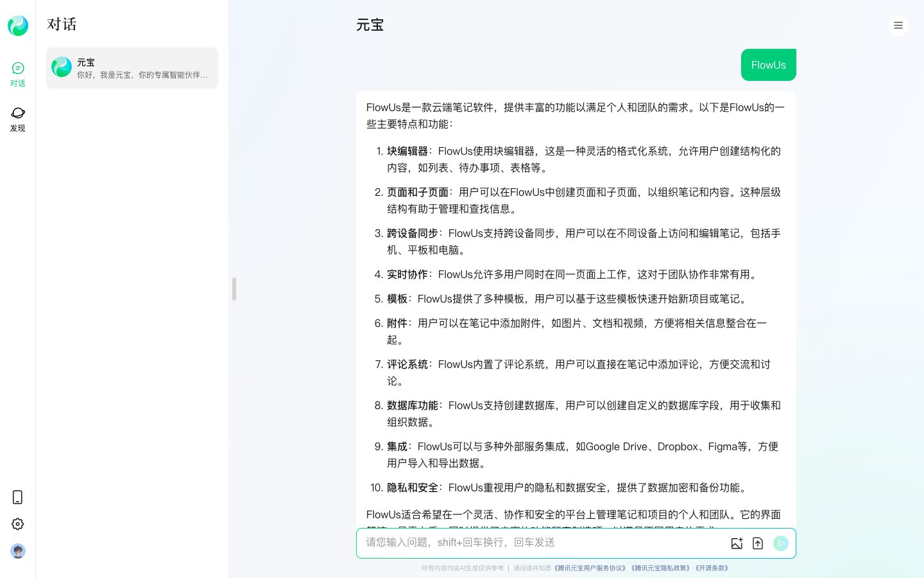The image size is (924, 578).
Task: Click the intro line 'FlowUs是一款云端笔记软件'
Action: coord(430,107)
